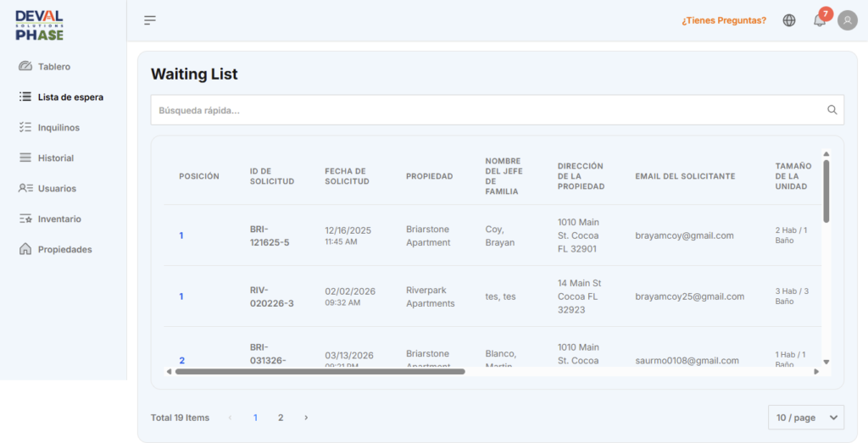This screenshot has width=868, height=443.
Task: Click the hamburger menu collapse icon
Action: tap(150, 20)
